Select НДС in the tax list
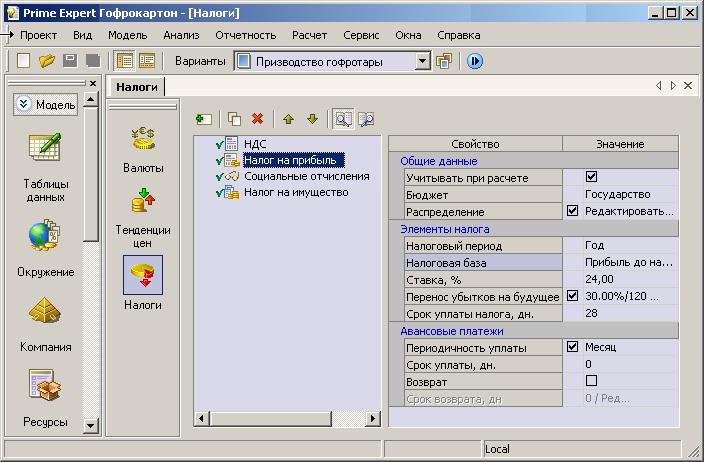This screenshot has width=704, height=462. coord(255,144)
